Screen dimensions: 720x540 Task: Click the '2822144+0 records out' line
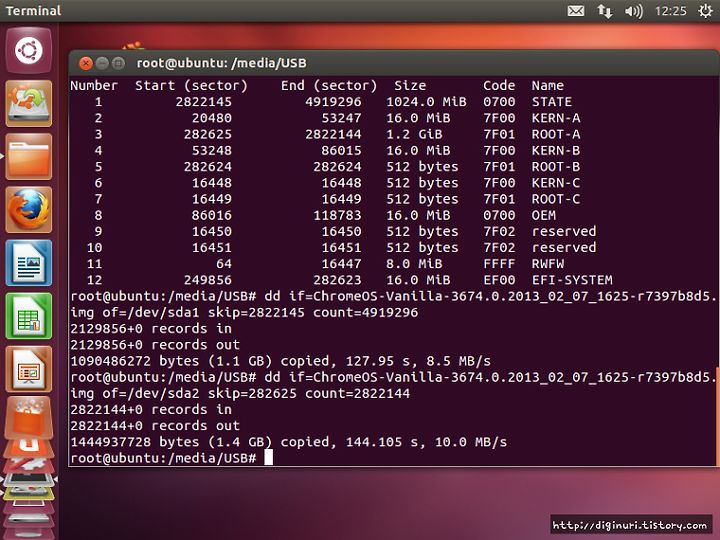(x=155, y=425)
